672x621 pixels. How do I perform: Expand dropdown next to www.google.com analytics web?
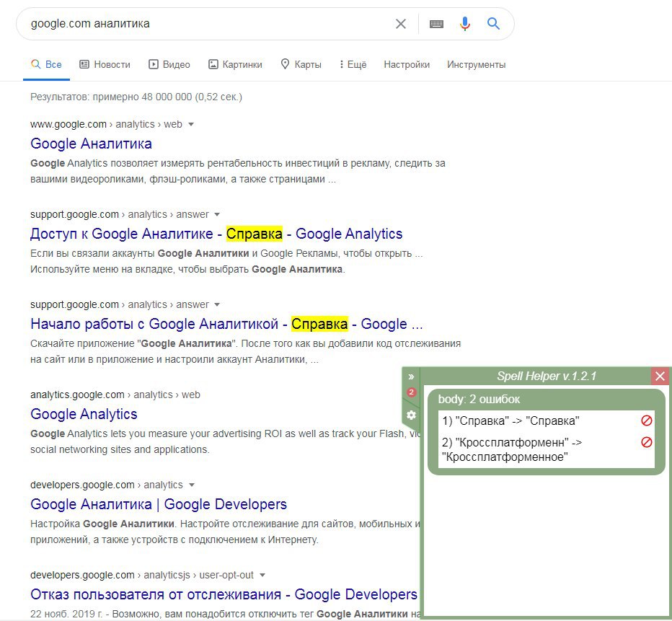tap(191, 124)
